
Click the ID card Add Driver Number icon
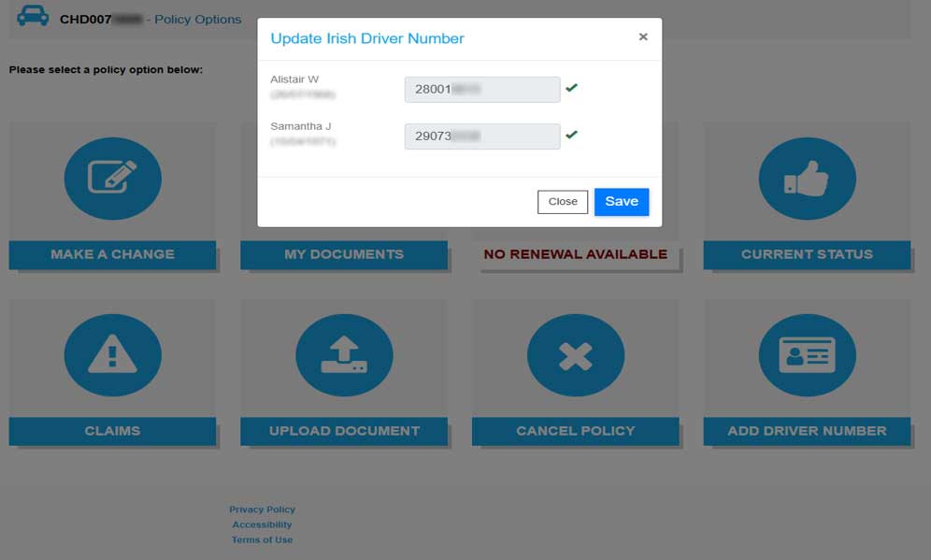pyautogui.click(x=807, y=355)
